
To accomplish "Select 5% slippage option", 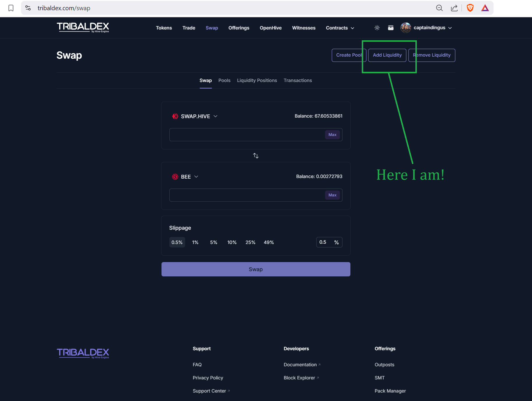I will point(214,242).
